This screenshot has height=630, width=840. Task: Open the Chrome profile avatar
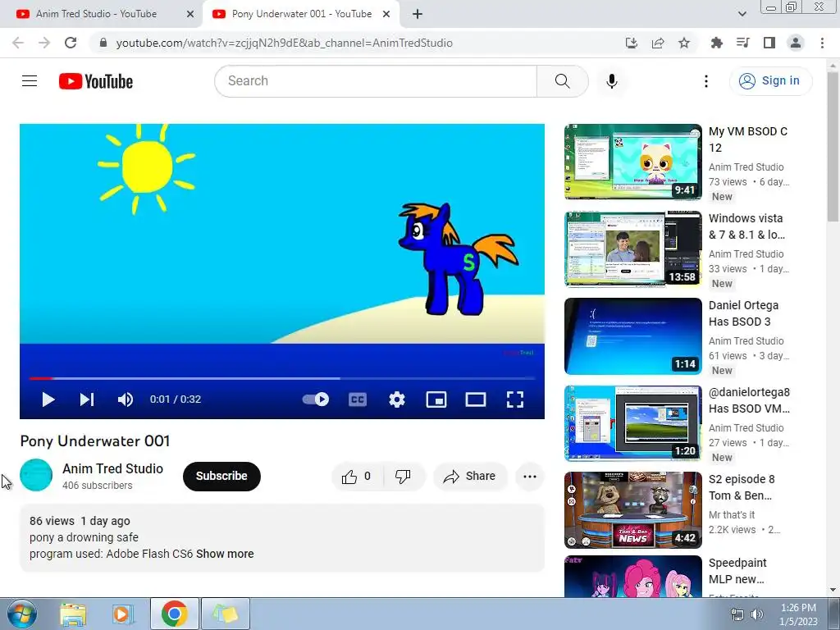click(x=796, y=43)
